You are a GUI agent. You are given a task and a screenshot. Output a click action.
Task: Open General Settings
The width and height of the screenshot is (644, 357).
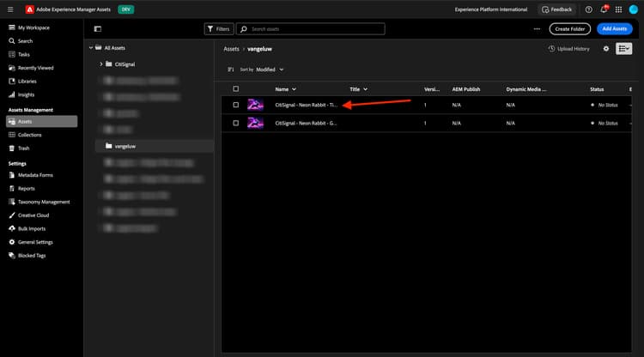(x=35, y=242)
